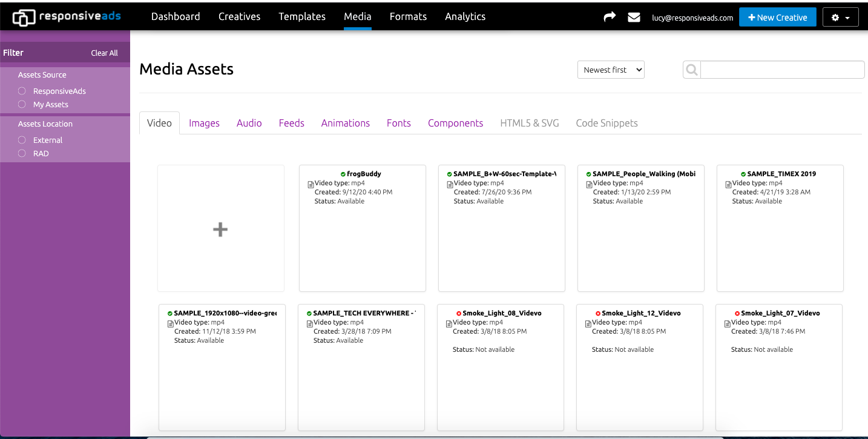This screenshot has width=868, height=439.
Task: Switch to the Animations tab
Action: coord(346,123)
